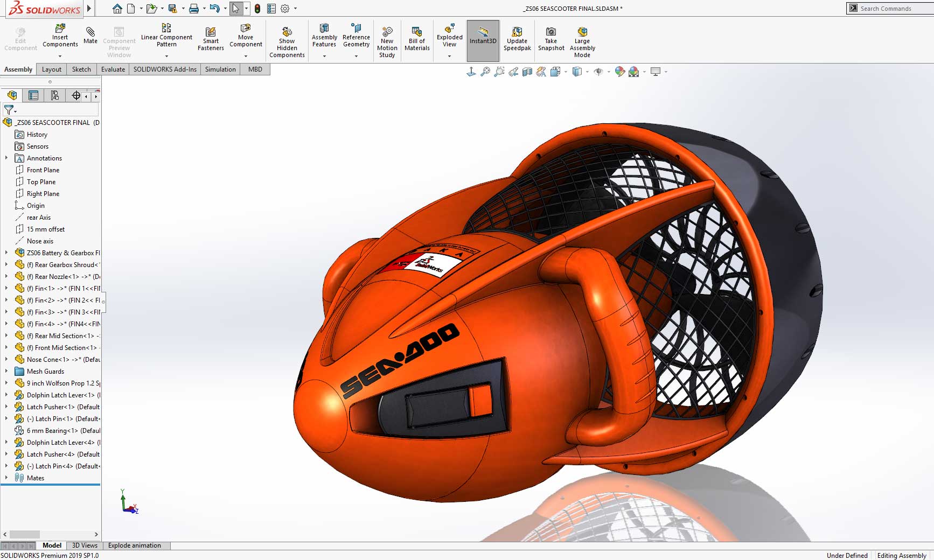Select the Move Component tool
This screenshot has width=934, height=560.
click(x=246, y=37)
